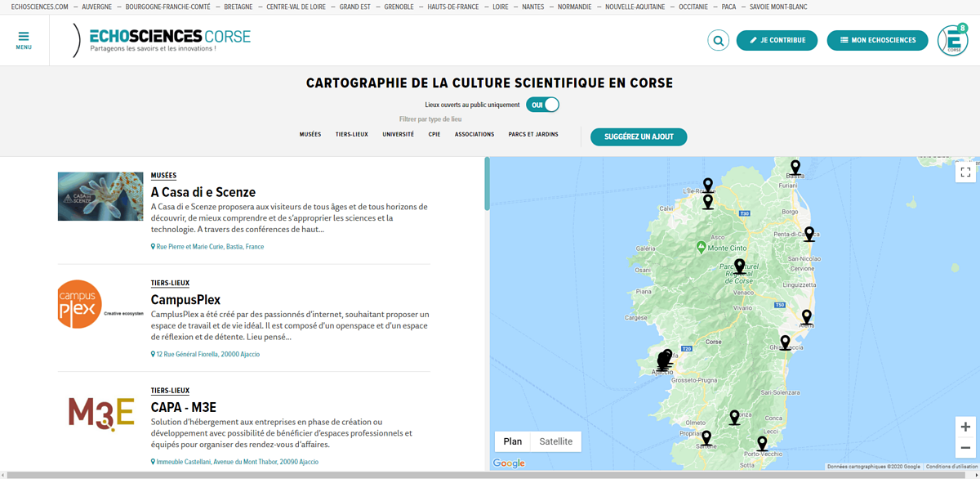Click the map marker at Bastia
Image resolution: width=980 pixels, height=479 pixels.
pos(795,168)
